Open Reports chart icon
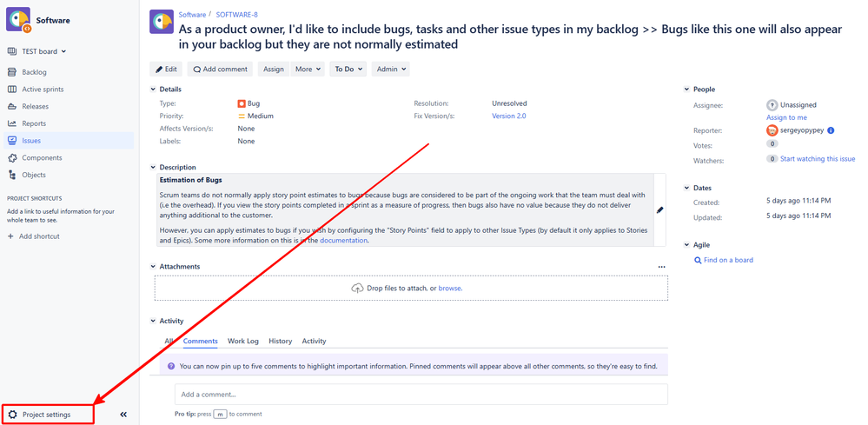Viewport: 868px width, 425px height. click(12, 123)
